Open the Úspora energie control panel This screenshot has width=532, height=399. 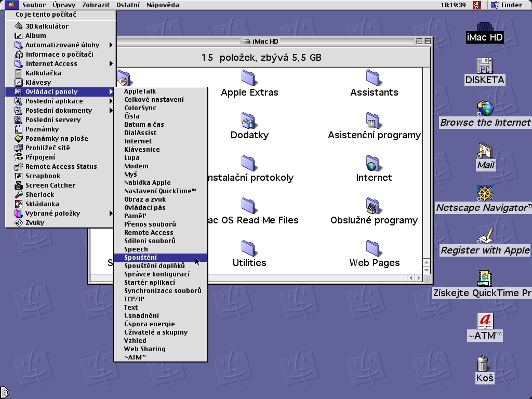(161, 324)
